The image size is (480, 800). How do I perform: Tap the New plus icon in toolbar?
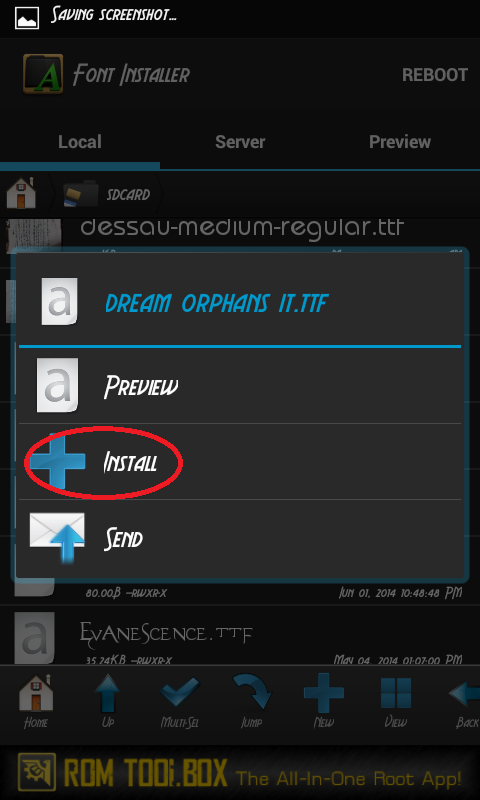tap(324, 702)
